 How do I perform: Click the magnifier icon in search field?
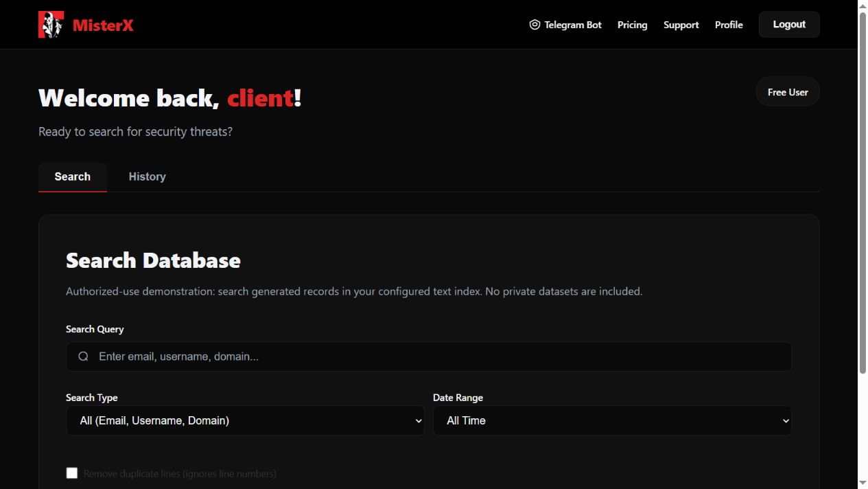pyautogui.click(x=83, y=356)
